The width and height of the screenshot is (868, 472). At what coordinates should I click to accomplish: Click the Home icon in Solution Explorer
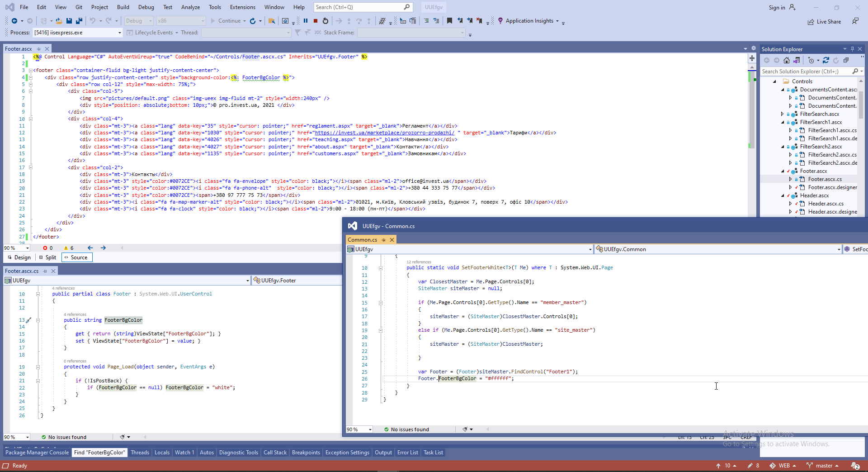pos(787,60)
